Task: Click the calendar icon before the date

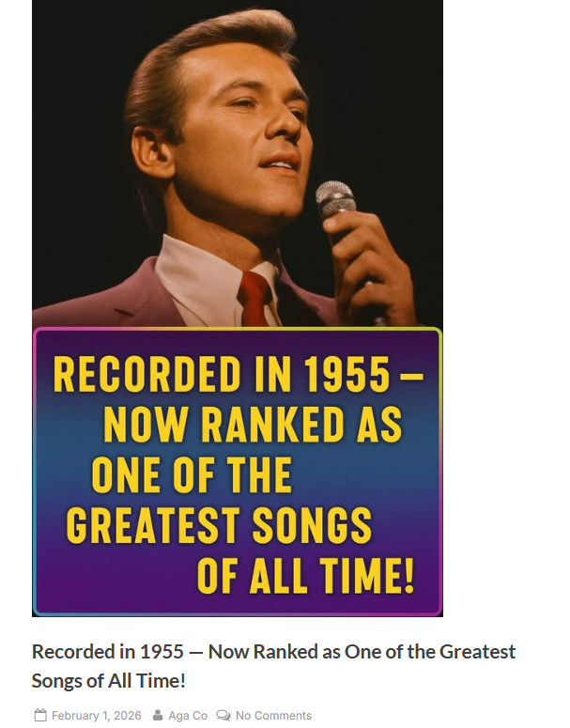Action: (40, 716)
